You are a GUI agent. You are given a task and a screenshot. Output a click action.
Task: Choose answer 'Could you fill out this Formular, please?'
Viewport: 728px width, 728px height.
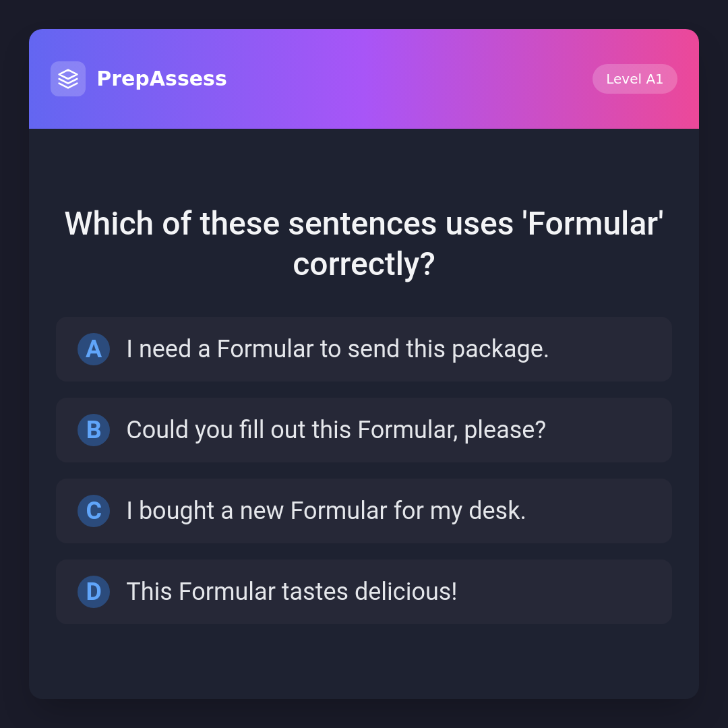336,430
